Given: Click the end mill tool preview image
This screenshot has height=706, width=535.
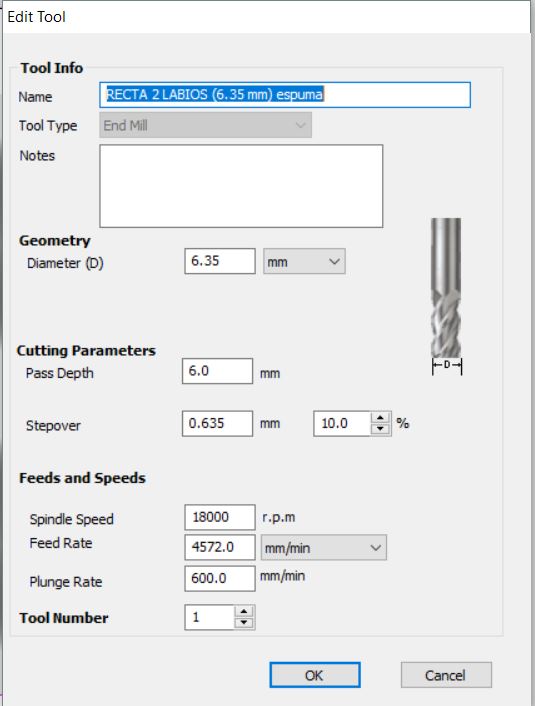Looking at the screenshot, I should (x=446, y=296).
